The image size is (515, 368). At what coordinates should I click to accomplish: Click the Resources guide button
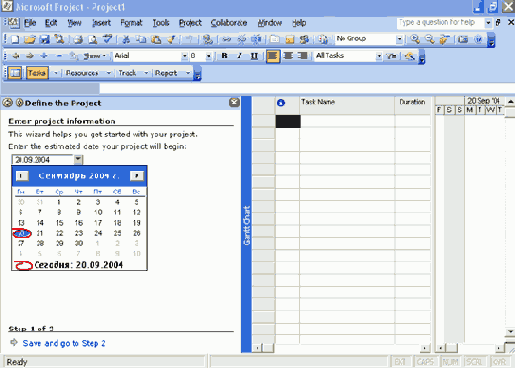click(82, 73)
